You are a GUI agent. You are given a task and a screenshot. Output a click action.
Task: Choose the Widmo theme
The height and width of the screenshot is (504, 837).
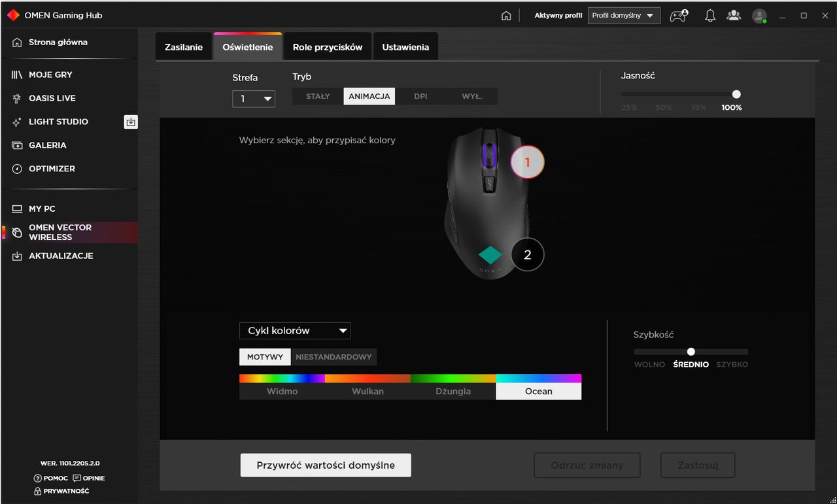[282, 392]
